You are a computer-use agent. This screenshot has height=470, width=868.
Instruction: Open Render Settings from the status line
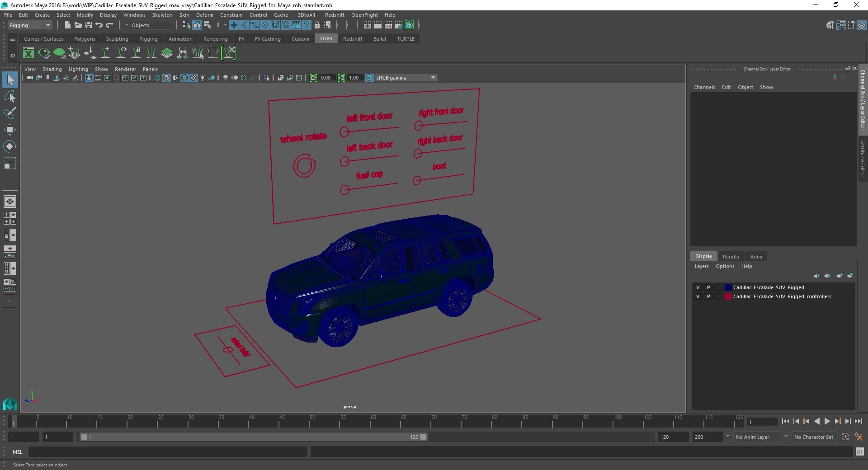pyautogui.click(x=399, y=25)
